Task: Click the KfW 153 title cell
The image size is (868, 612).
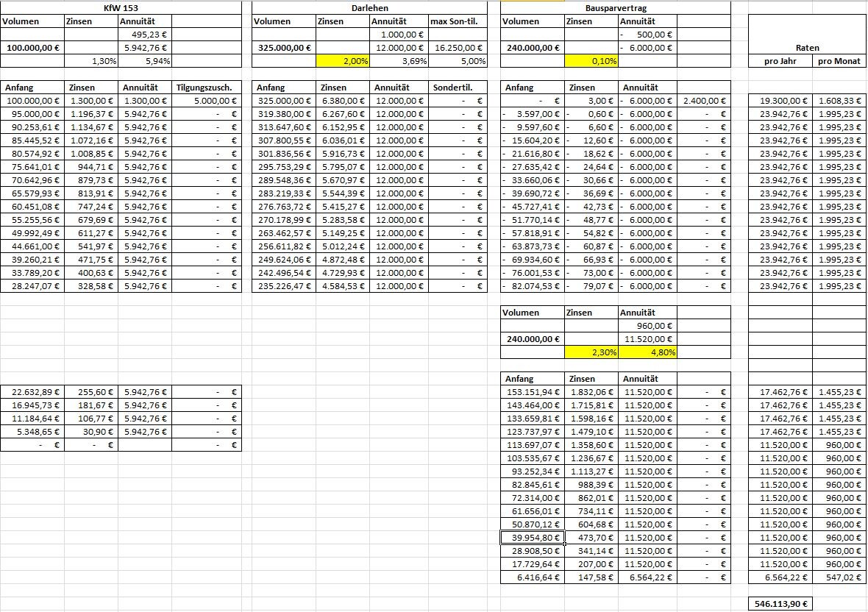Action: (x=121, y=8)
